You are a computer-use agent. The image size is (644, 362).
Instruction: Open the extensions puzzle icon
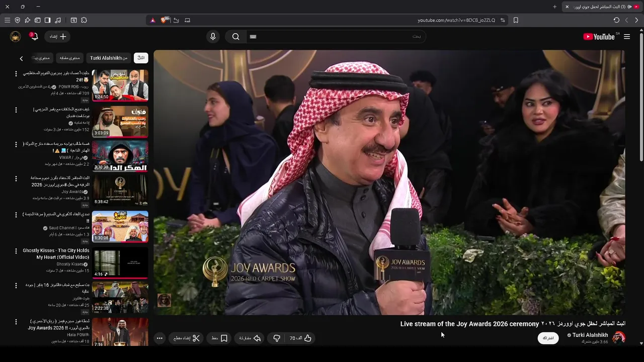pyautogui.click(x=84, y=20)
